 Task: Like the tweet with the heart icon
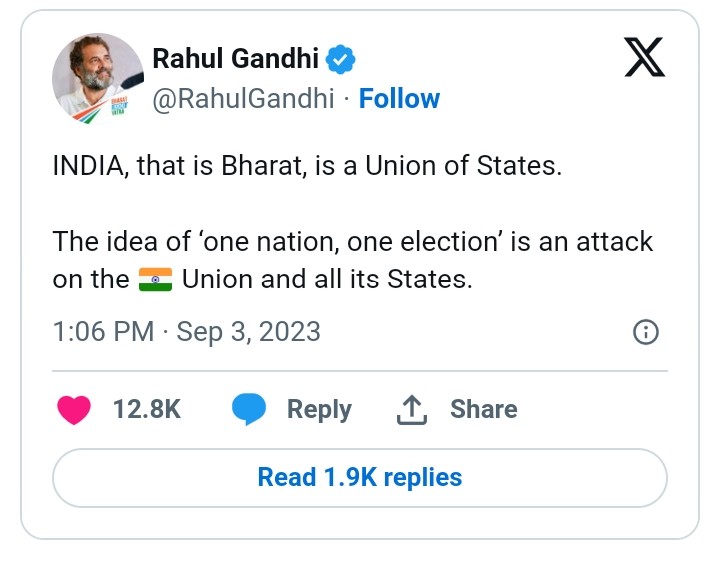tap(74, 410)
